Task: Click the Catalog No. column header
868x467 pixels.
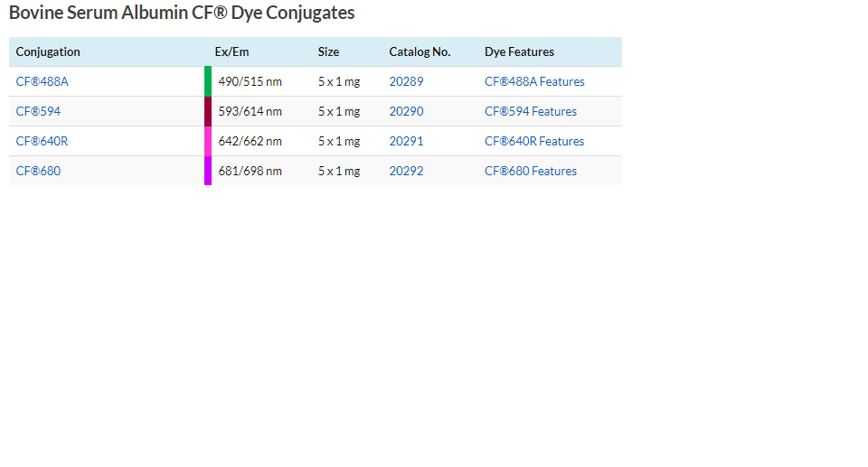Action: coord(420,51)
